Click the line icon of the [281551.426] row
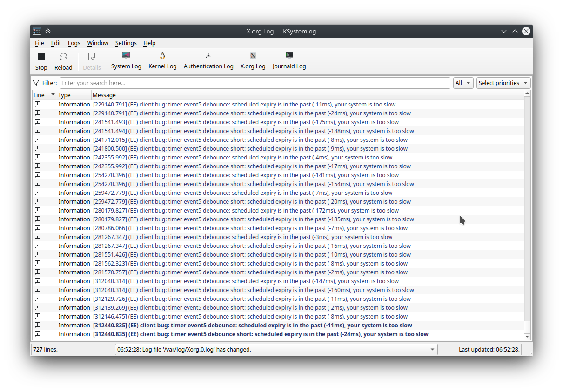This screenshot has width=563, height=392. tap(38, 254)
